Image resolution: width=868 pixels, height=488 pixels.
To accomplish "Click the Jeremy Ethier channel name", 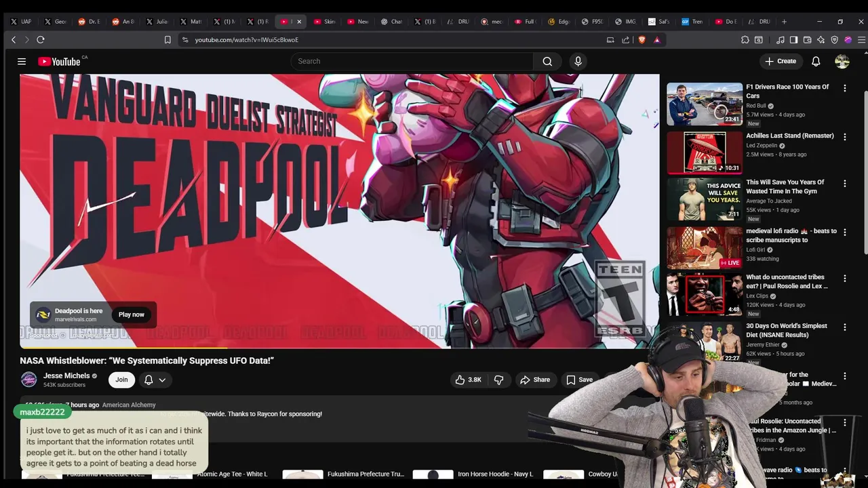I will (x=763, y=344).
